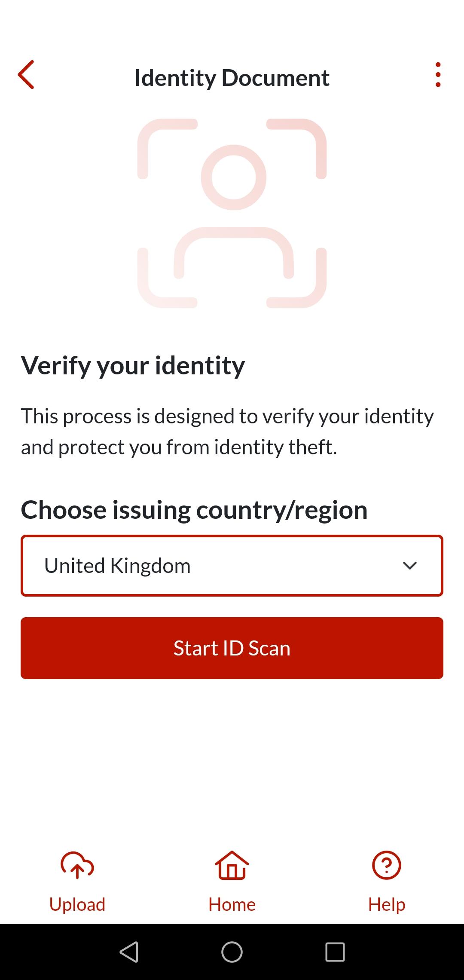The height and width of the screenshot is (980, 464).
Task: Select the Help tab label
Action: [387, 904]
